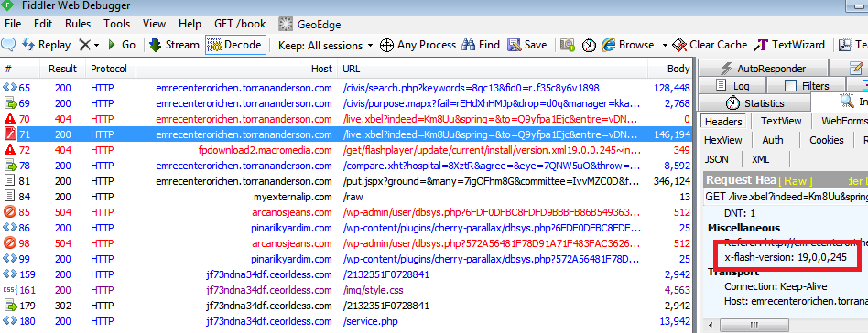Open the TextWizard tool
This screenshot has height=333, width=868.
pyautogui.click(x=790, y=45)
